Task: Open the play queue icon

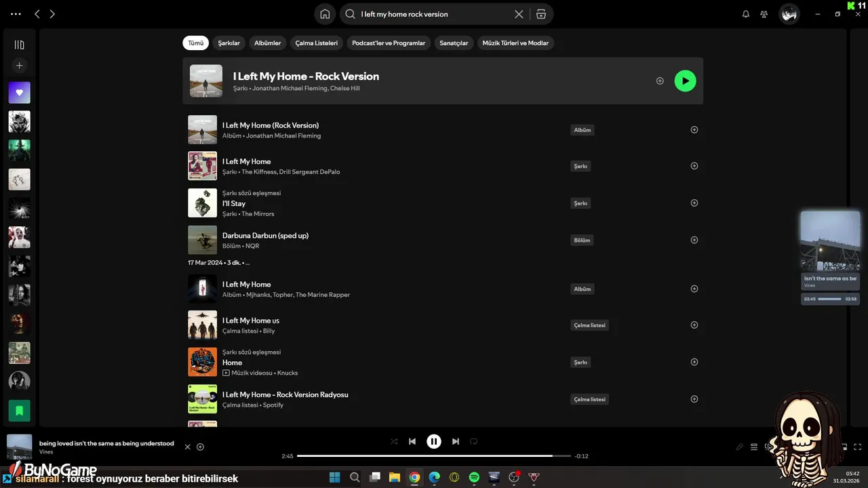Action: [754, 447]
